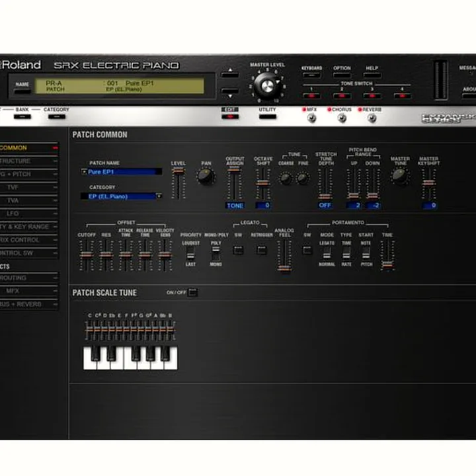Click the Reverb depth knob in top bar
The width and height of the screenshot is (476, 476).
pyautogui.click(x=372, y=118)
